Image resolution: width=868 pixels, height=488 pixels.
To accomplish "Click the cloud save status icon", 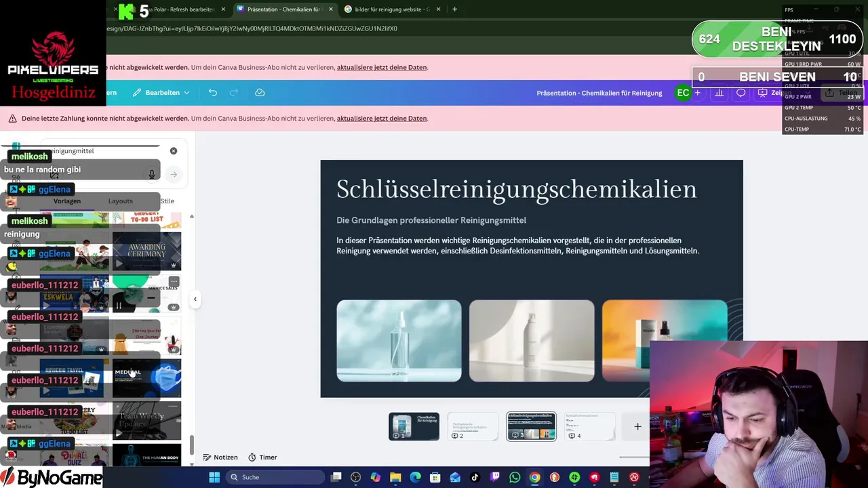I will [260, 92].
